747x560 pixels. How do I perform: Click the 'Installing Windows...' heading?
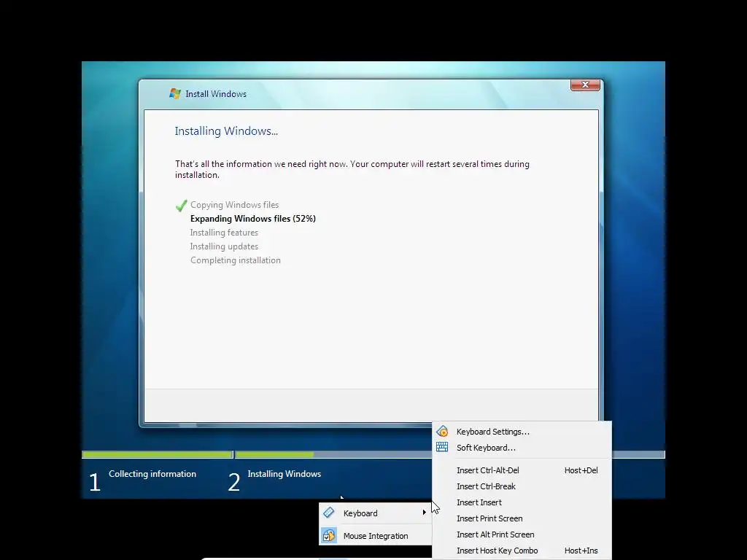(226, 131)
